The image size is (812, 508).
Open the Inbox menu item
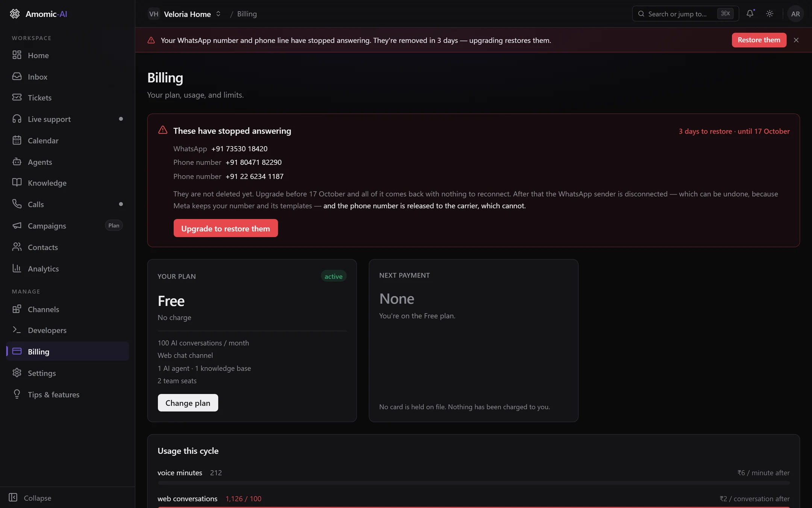[68, 76]
